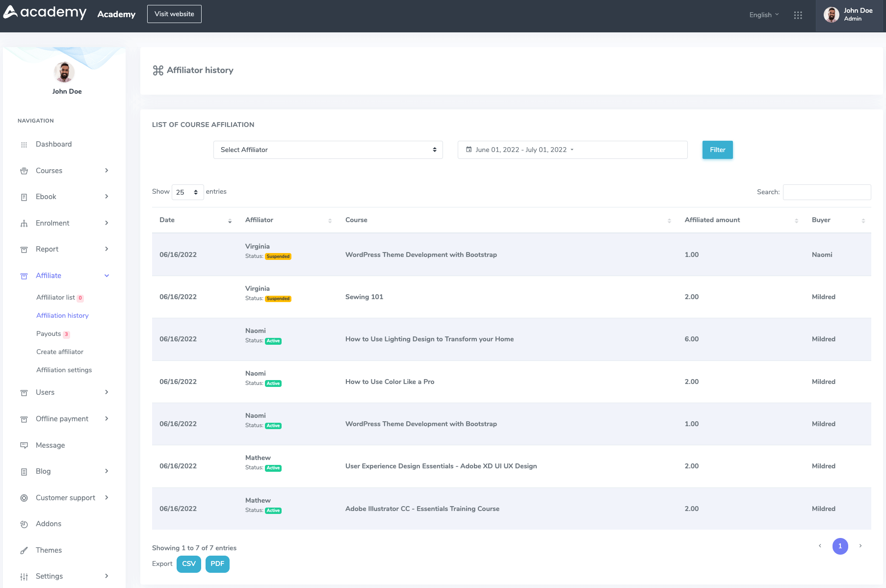Open the Select Affiliator dropdown
886x588 pixels.
pyautogui.click(x=328, y=150)
